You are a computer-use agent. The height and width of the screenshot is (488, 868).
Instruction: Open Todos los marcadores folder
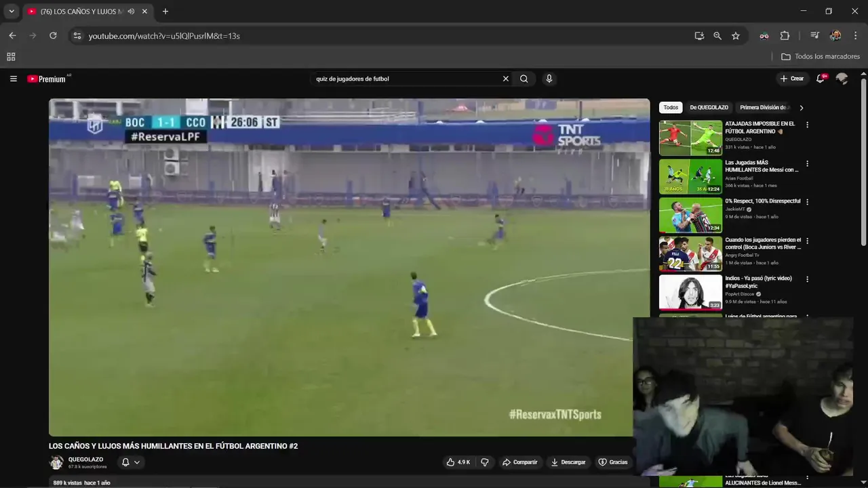[821, 57]
